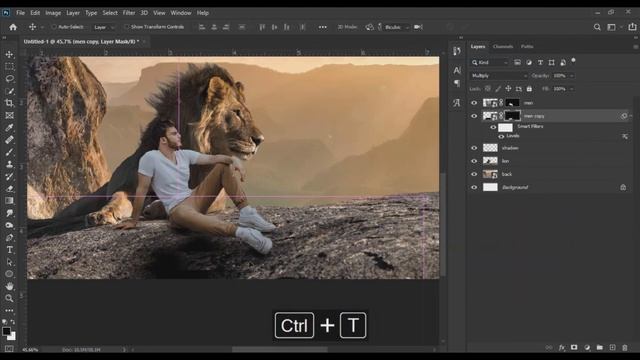Click the Lock position icon
The width and height of the screenshot is (640, 360).
(x=508, y=89)
